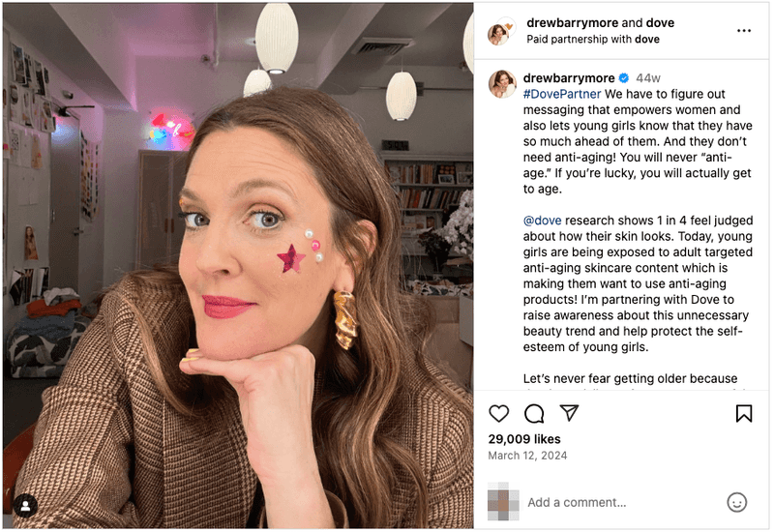Save the post with the bookmark icon
The width and height of the screenshot is (774, 532).
(x=743, y=414)
